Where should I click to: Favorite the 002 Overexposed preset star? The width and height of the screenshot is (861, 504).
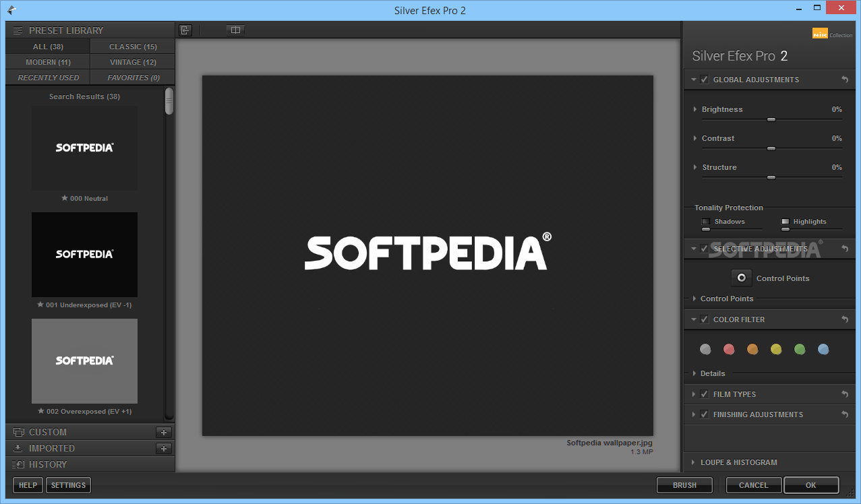[x=41, y=411]
